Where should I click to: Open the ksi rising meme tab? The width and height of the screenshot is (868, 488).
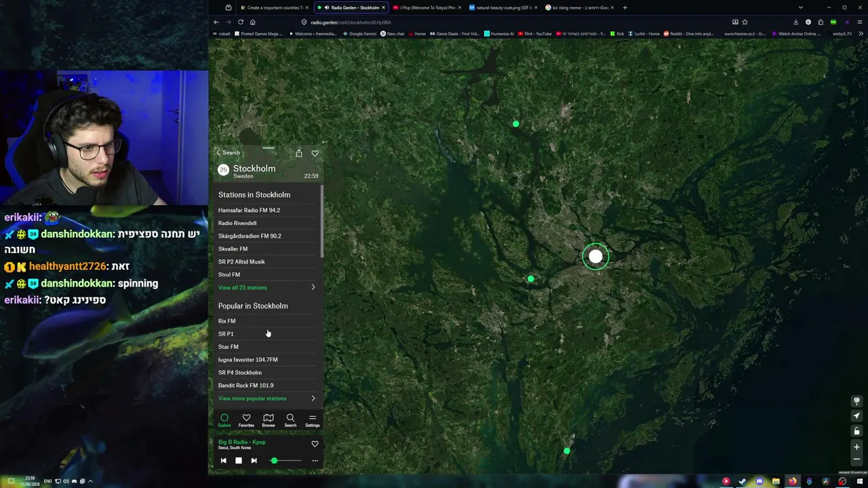point(580,7)
